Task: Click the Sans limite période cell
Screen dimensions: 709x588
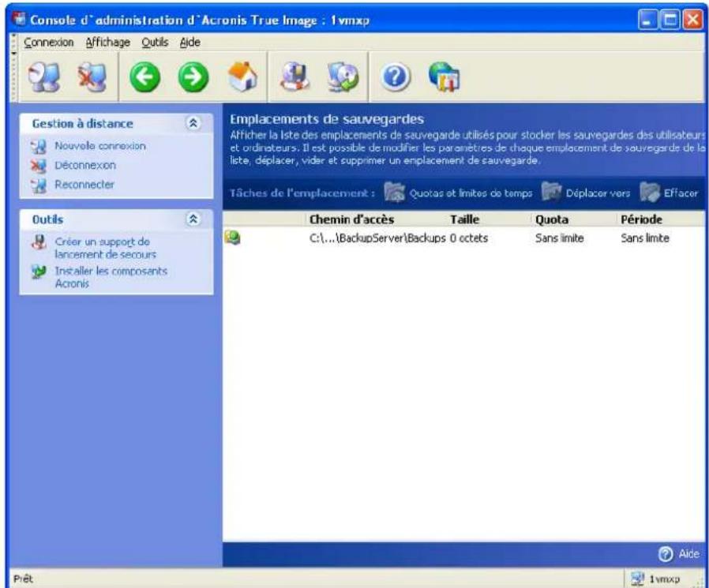Action: click(x=645, y=238)
